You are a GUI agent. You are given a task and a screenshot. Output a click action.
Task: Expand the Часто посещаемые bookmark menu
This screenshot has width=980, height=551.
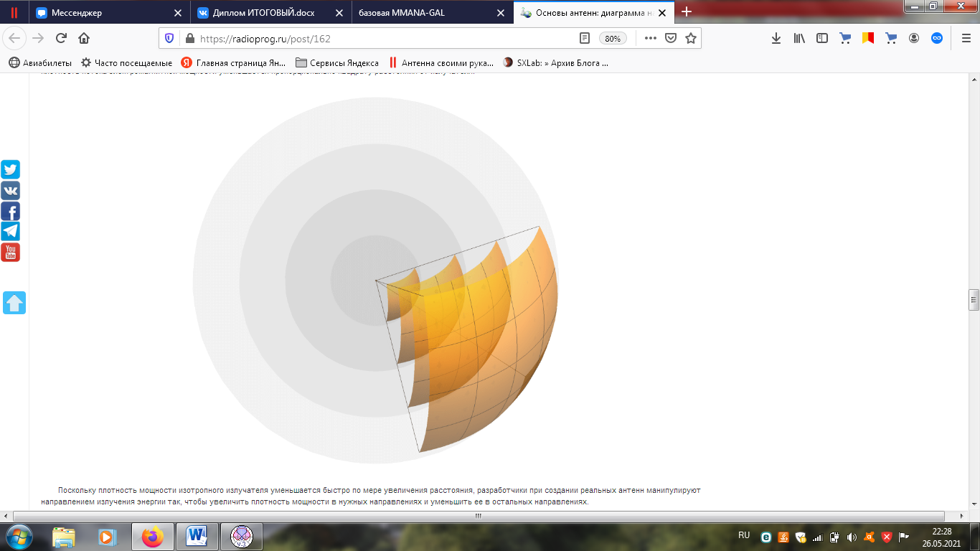pyautogui.click(x=127, y=62)
